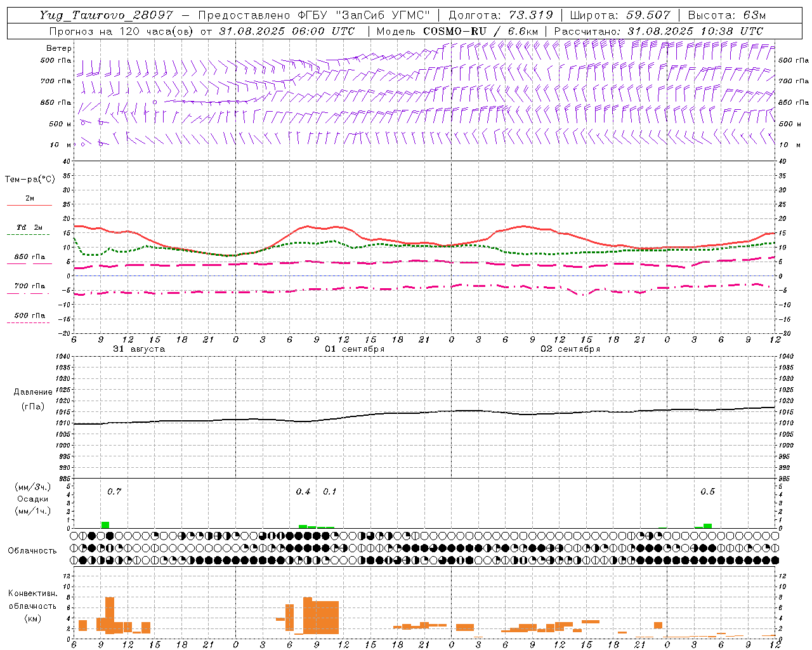The width and height of the screenshot is (812, 650).
Task: Select the latitude value Широта: 59.507
Action: tap(620, 15)
